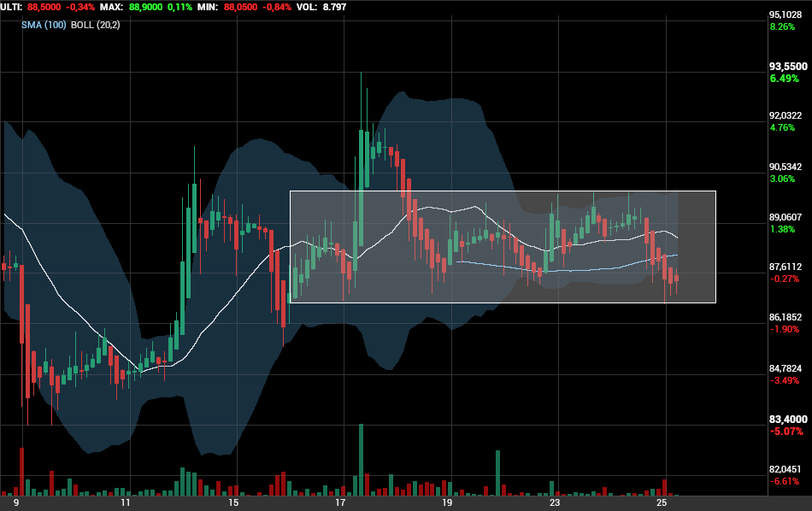
Task: Click date label 9 on time axis
Action: [16, 502]
